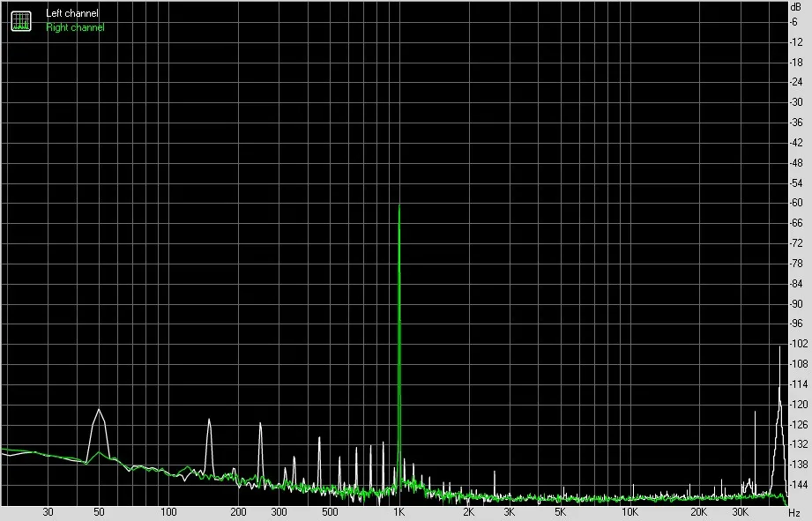812x521 pixels.
Task: Click the 5K frequency axis label
Action: pos(561,512)
